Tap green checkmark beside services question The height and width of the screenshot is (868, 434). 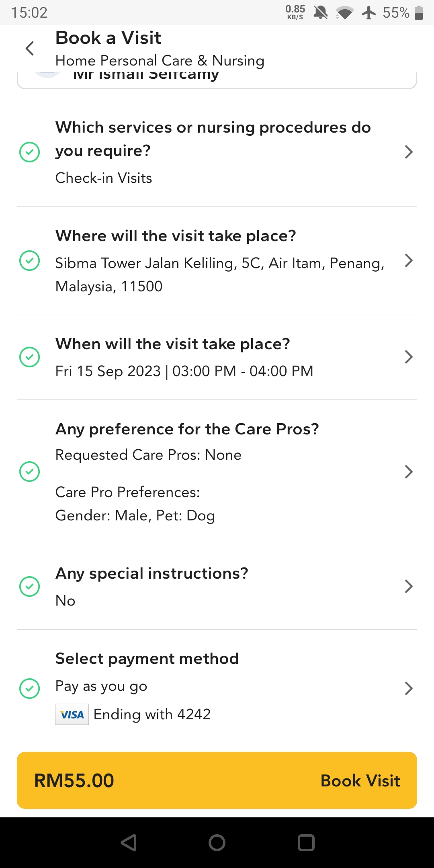point(30,152)
